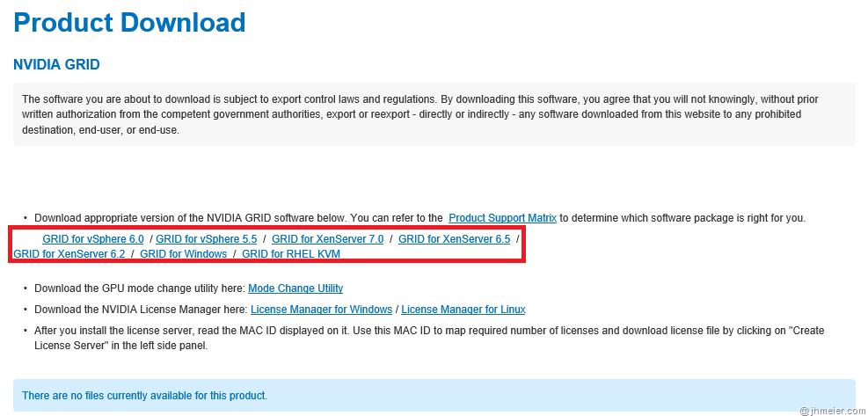This screenshot has width=868, height=416.
Task: Click 'Download the NVIDIA License Manager here' text
Action: coord(142,310)
